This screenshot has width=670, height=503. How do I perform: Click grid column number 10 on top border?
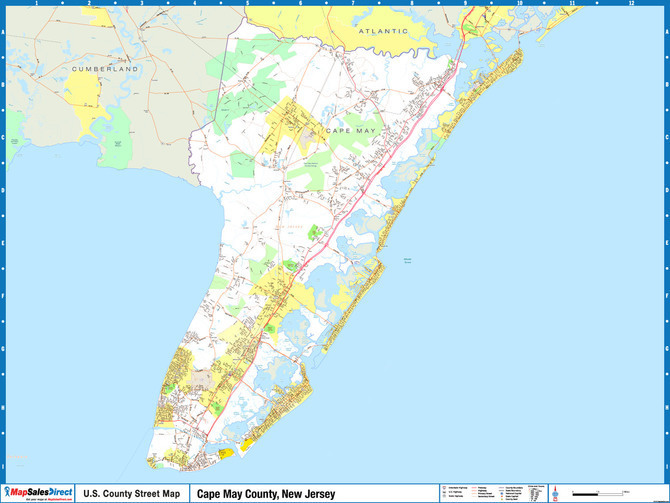tap(520, 3)
